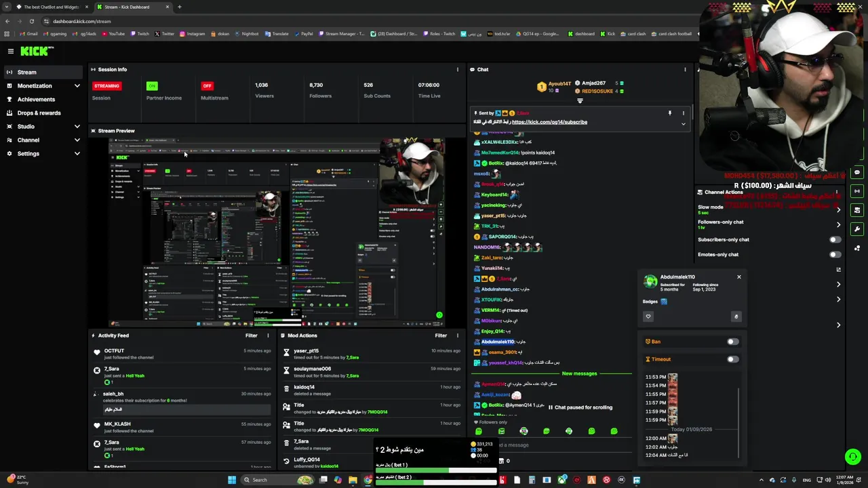The image size is (868, 488).
Task: Click 7_Sara in top Mod Actions entry
Action: 353,357
